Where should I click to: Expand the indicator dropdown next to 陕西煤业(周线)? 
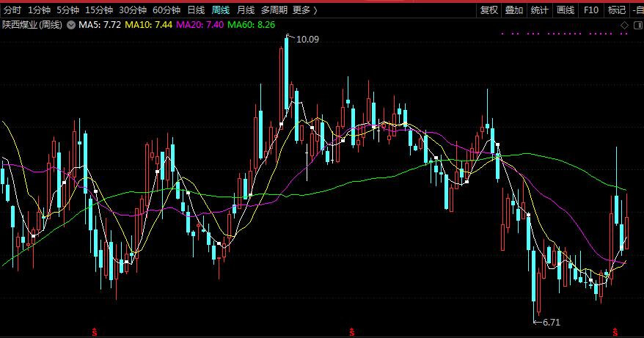tap(71, 25)
